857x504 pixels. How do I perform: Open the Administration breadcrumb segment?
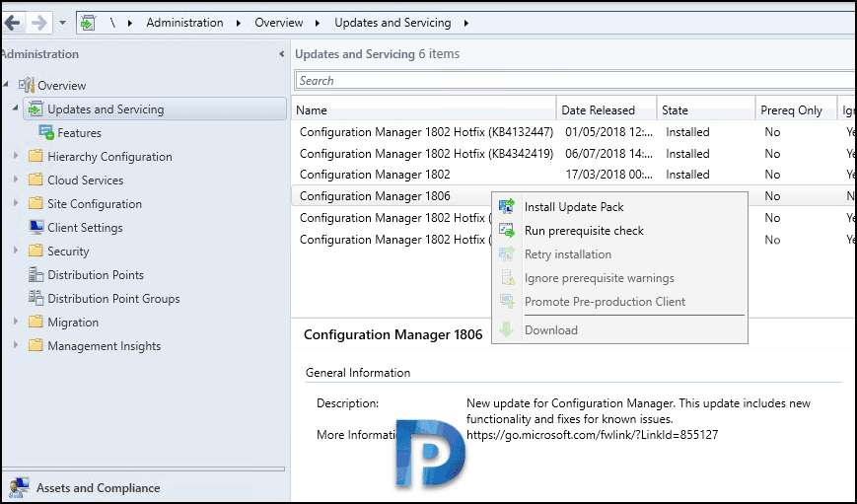click(x=184, y=23)
